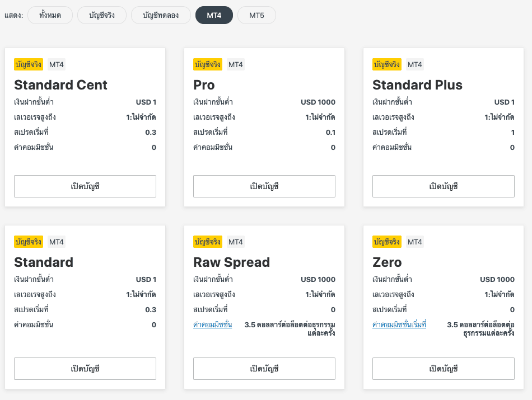Screen dimensions: 532x400
Task: Show บัญชีทดลอง demo accounts
Action: pos(161,15)
